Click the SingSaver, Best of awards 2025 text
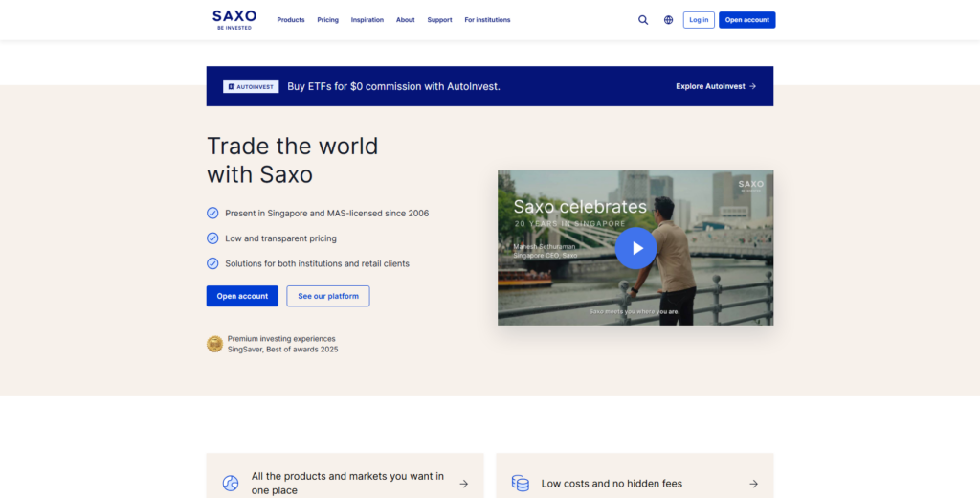Viewport: 980px width, 498px height. coord(282,350)
